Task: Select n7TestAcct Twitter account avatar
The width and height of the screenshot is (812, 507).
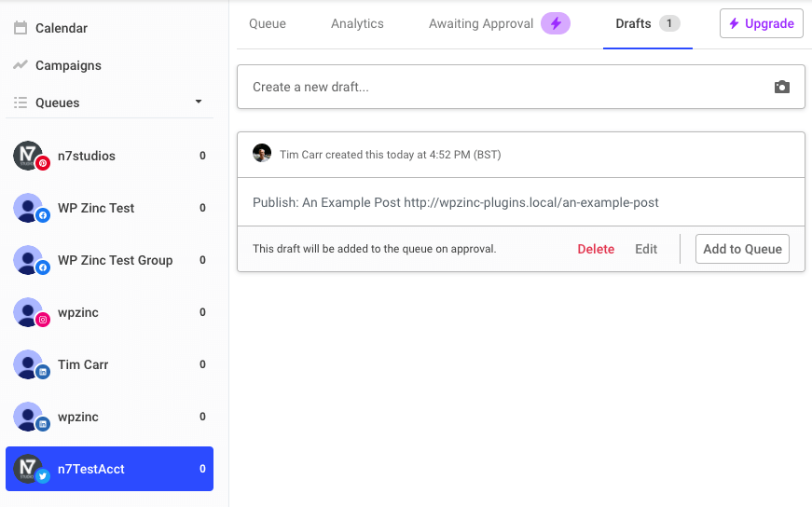Action: 29,469
